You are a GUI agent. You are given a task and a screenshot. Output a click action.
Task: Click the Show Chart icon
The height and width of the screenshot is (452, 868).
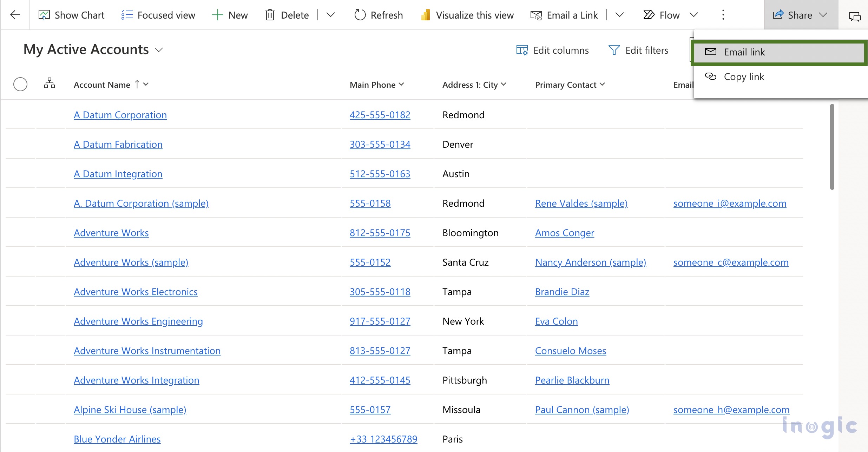(x=44, y=15)
